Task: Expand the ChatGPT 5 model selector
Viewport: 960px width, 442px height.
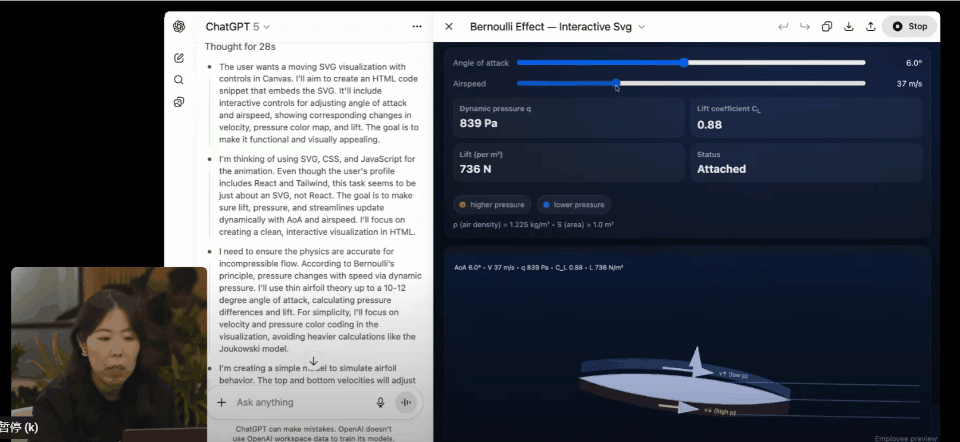Action: (x=238, y=27)
